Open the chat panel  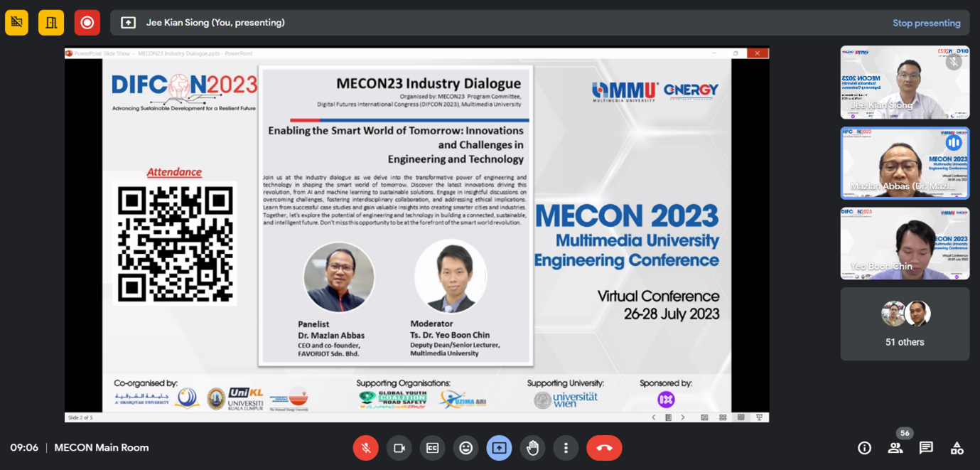(x=925, y=448)
